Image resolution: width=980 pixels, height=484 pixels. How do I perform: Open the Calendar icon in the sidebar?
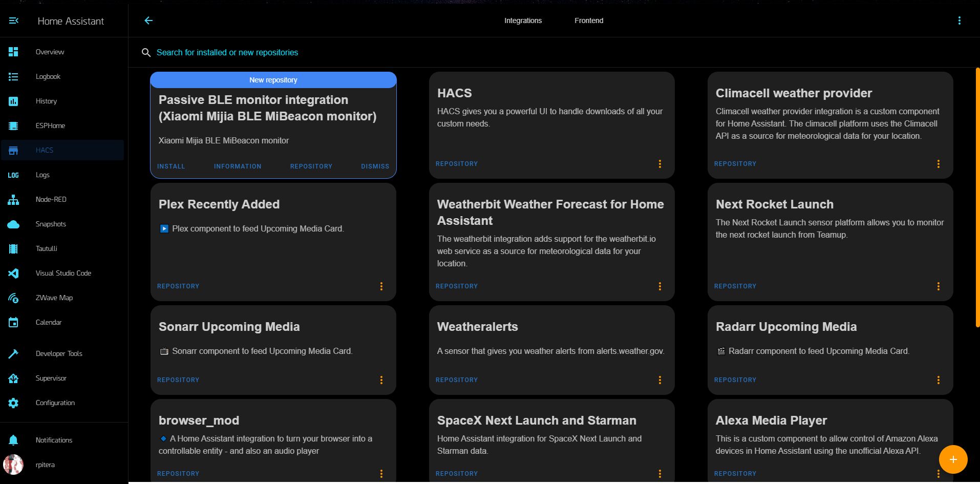click(x=13, y=322)
